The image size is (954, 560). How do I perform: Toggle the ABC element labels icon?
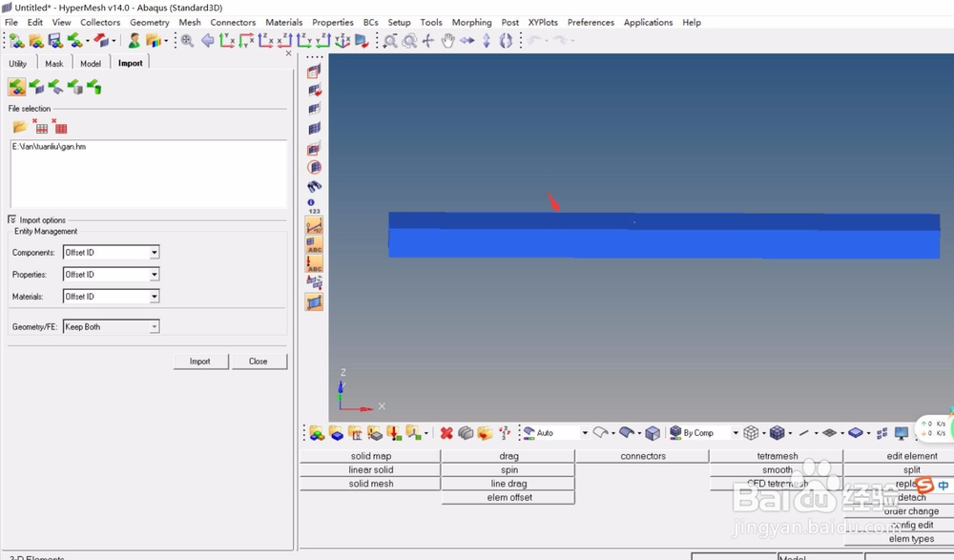[x=314, y=244]
